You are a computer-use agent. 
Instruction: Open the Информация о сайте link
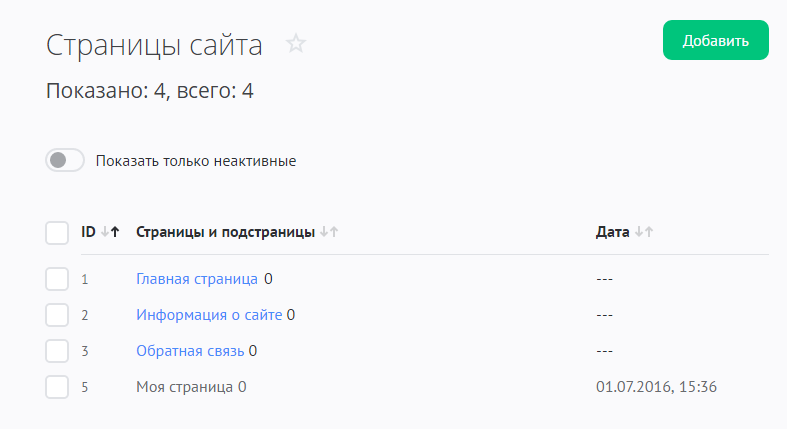click(x=209, y=315)
